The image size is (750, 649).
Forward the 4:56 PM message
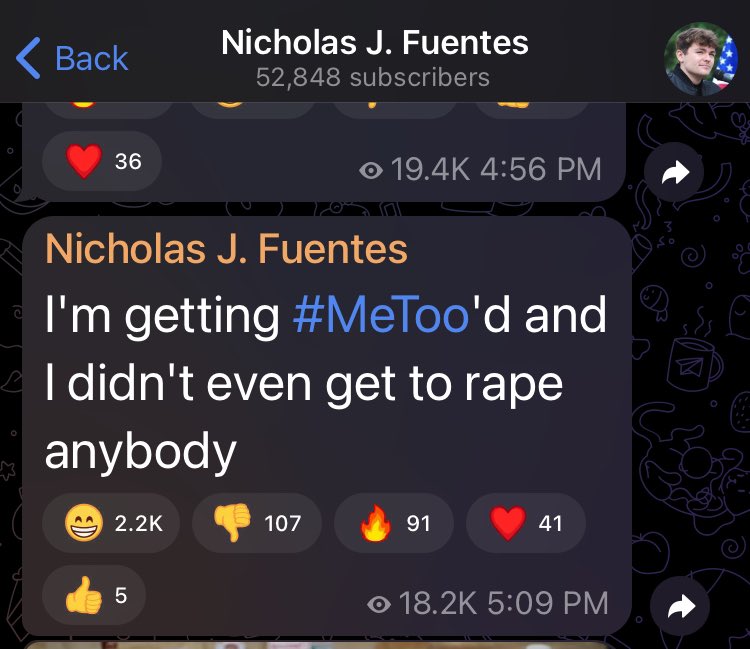click(x=674, y=172)
